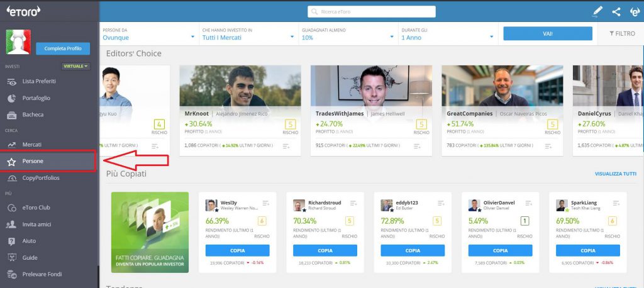Click the Portafoglio pie chart icon
This screenshot has width=644, height=288.
pos(11,98)
